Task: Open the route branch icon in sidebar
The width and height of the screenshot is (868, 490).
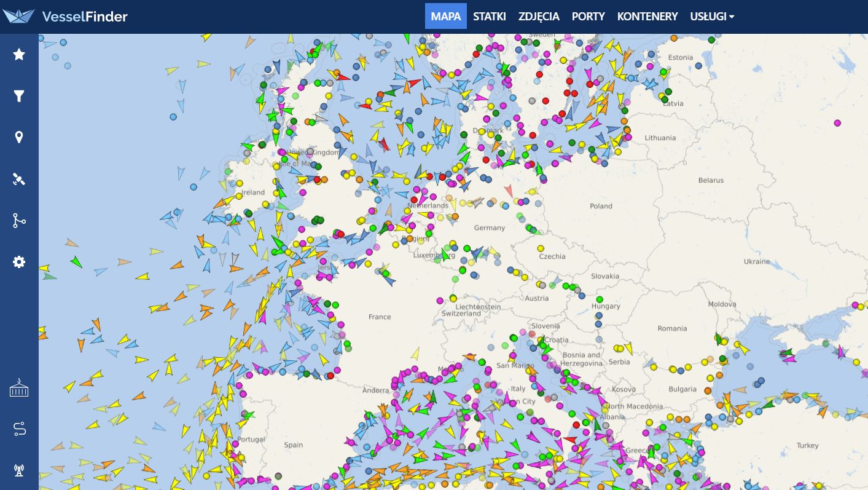Action: 19,221
